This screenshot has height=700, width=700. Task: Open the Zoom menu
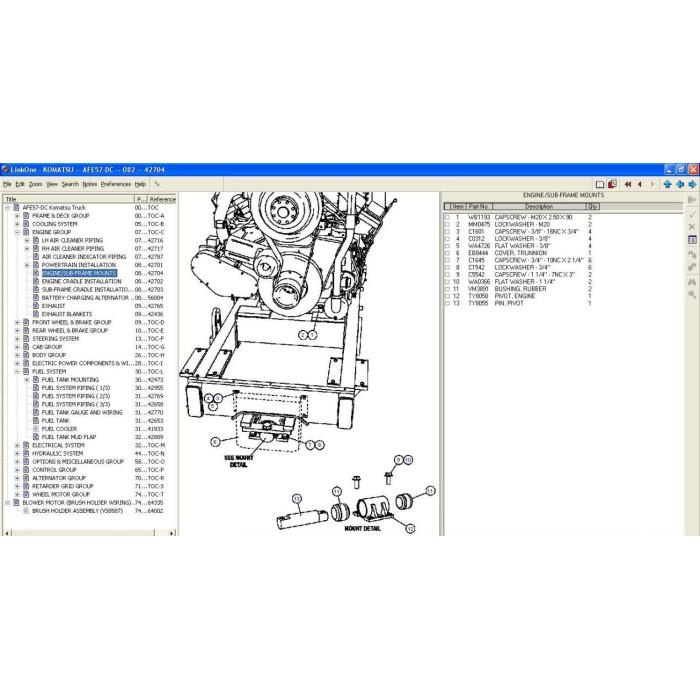click(35, 184)
